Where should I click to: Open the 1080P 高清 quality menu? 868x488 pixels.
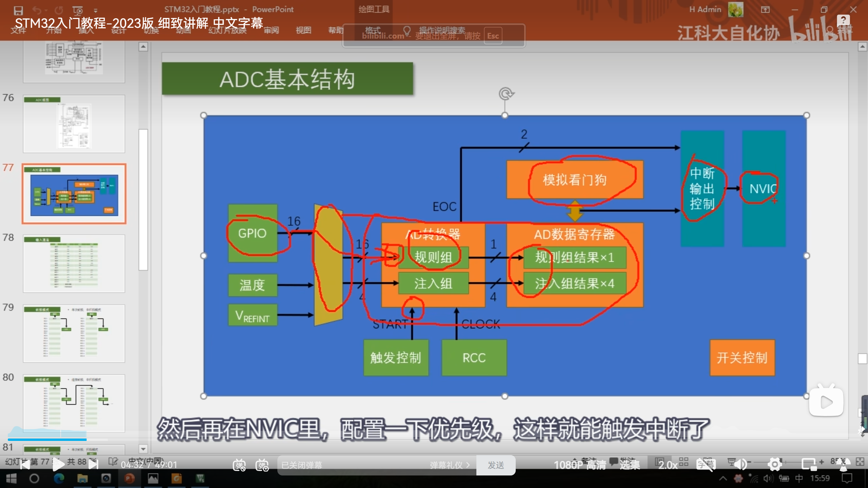pos(580,465)
